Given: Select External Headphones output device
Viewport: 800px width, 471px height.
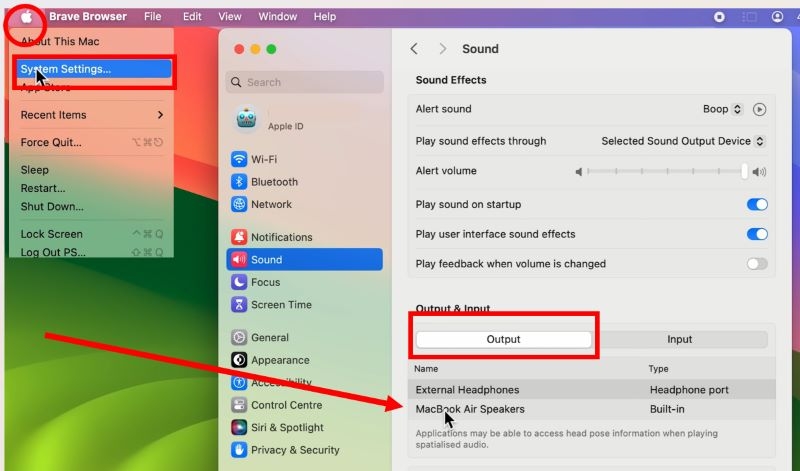Looking at the screenshot, I should (x=592, y=390).
